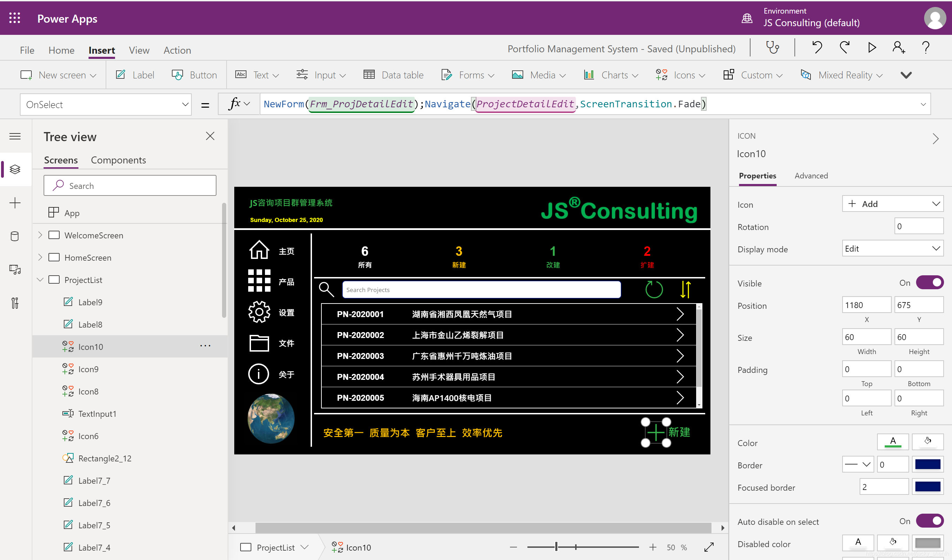
Task: Switch to the Advanced properties tab
Action: pos(811,176)
